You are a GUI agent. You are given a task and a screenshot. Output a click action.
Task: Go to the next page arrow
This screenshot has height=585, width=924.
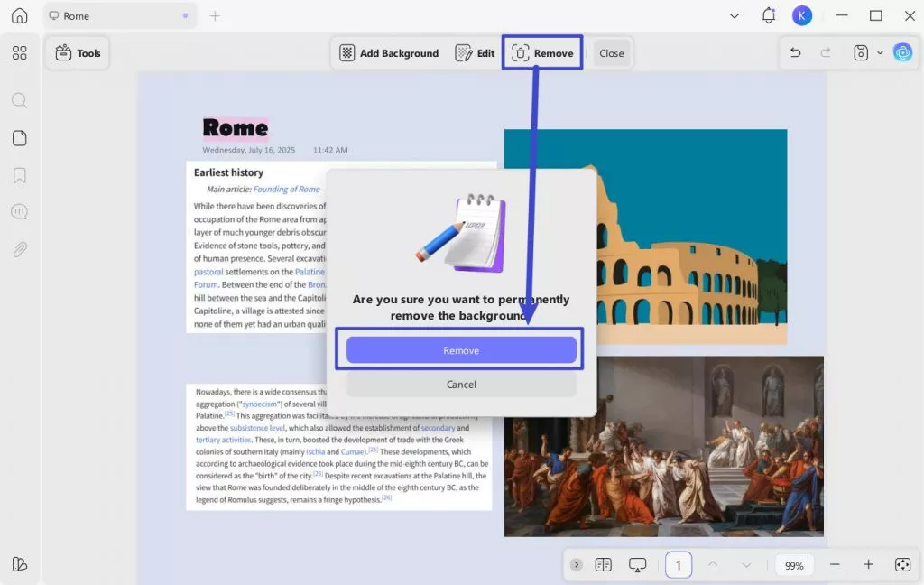pyautogui.click(x=746, y=565)
